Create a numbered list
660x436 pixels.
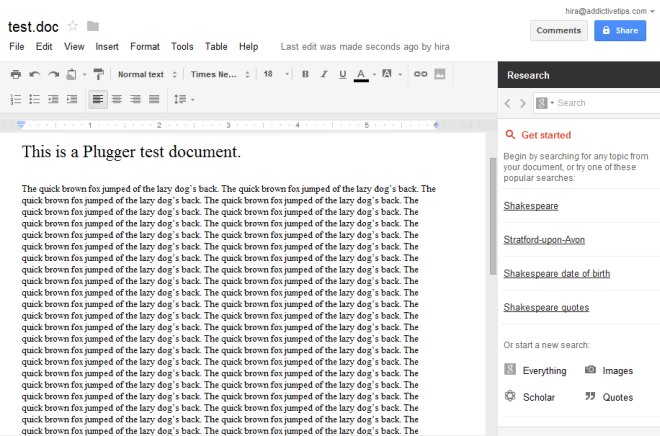(16, 99)
